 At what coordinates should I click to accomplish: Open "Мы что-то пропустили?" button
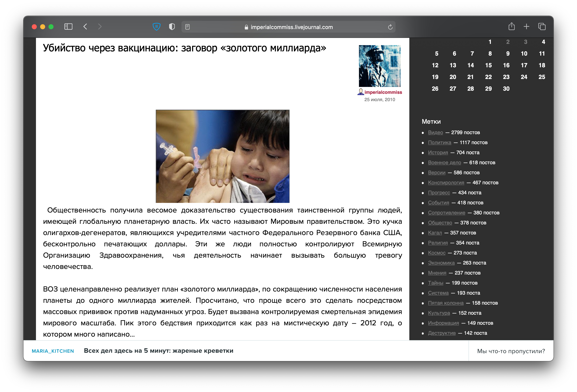click(x=511, y=351)
